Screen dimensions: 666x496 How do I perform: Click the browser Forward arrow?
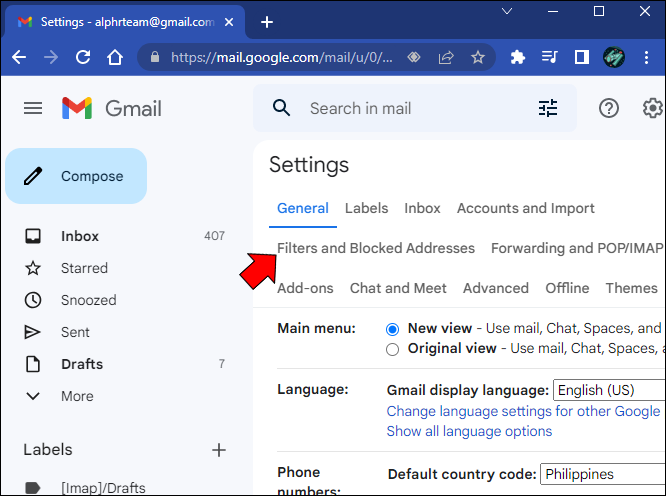coord(51,57)
